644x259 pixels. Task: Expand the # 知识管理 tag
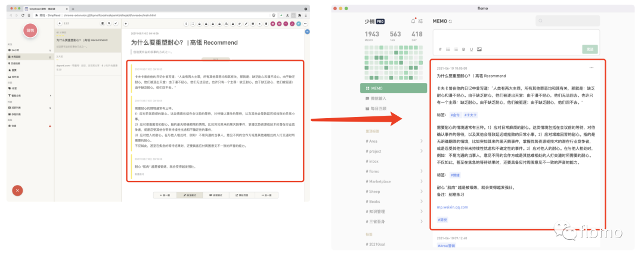[422, 211]
